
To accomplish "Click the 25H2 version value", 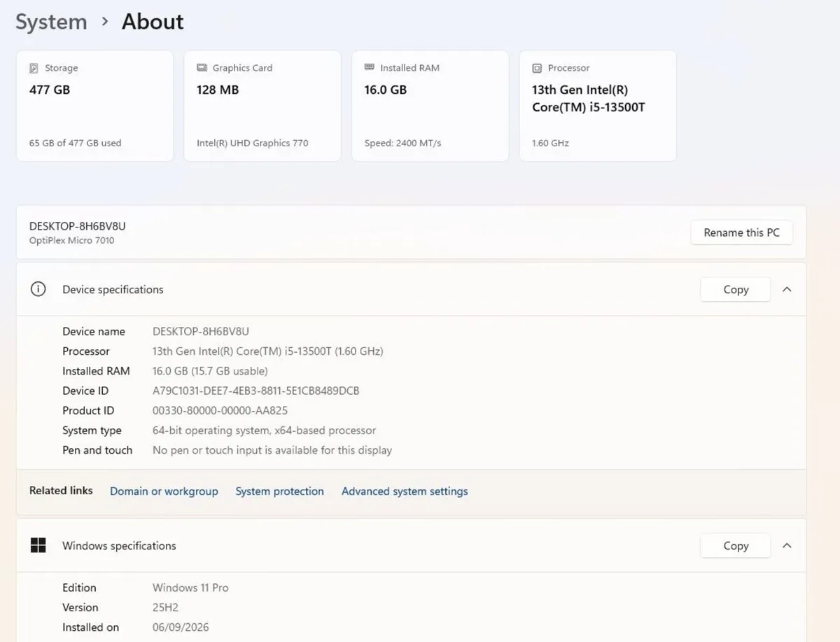I will click(x=167, y=608).
